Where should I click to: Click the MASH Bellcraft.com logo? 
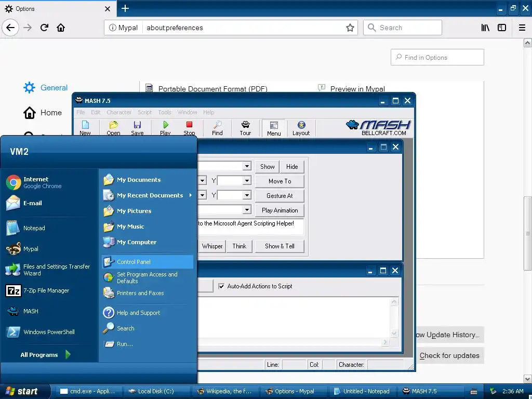378,128
